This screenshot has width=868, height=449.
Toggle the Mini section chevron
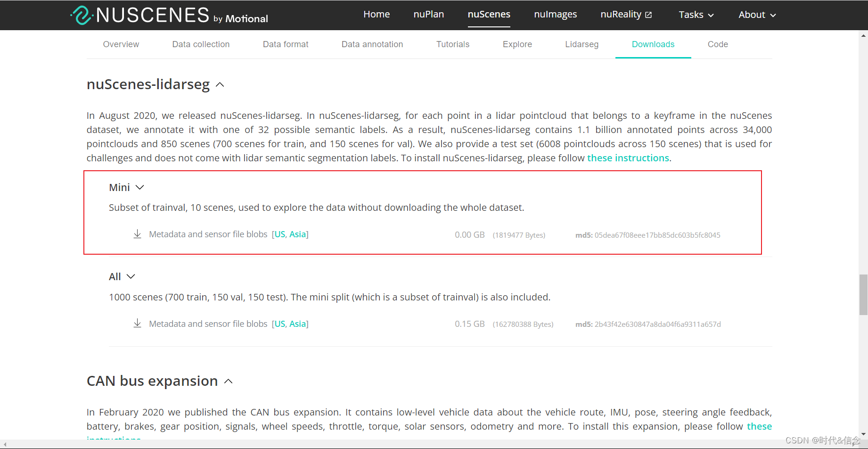(x=139, y=187)
